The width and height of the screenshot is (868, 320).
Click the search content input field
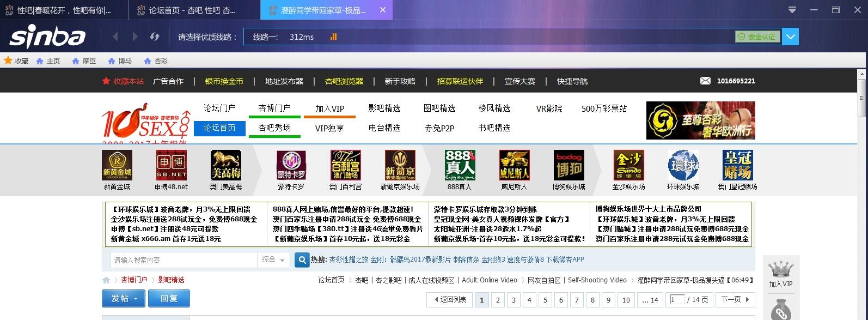[184, 260]
